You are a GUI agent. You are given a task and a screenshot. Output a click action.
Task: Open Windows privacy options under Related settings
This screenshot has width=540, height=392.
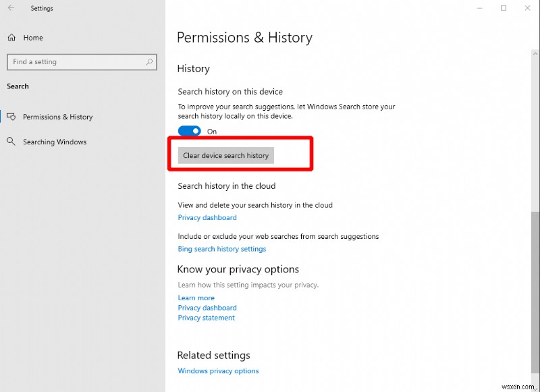(218, 370)
